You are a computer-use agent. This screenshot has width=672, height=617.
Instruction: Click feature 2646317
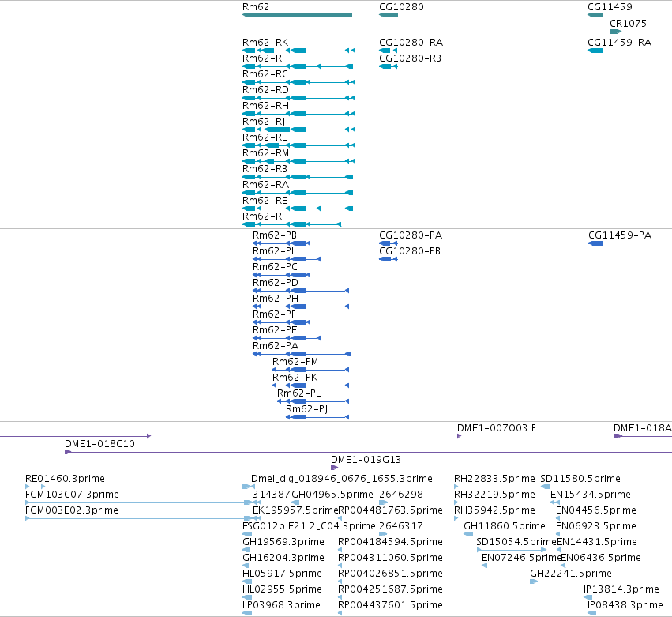tap(383, 534)
